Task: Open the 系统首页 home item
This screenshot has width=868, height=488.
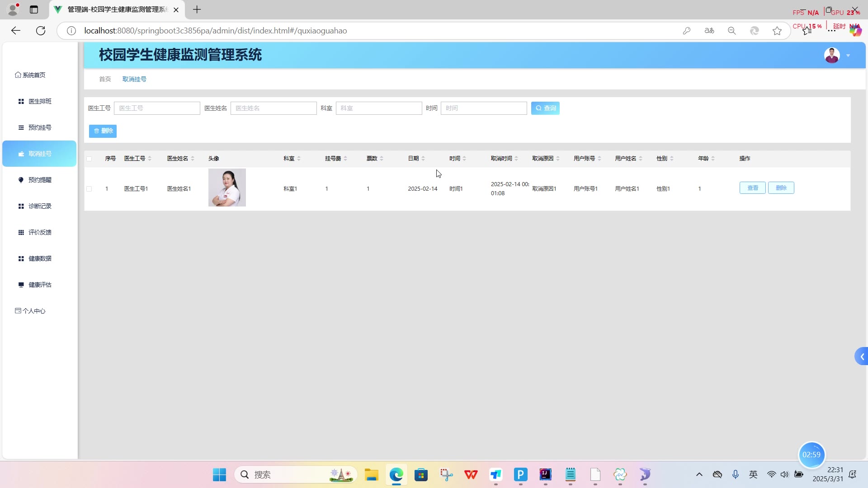Action: point(34,75)
